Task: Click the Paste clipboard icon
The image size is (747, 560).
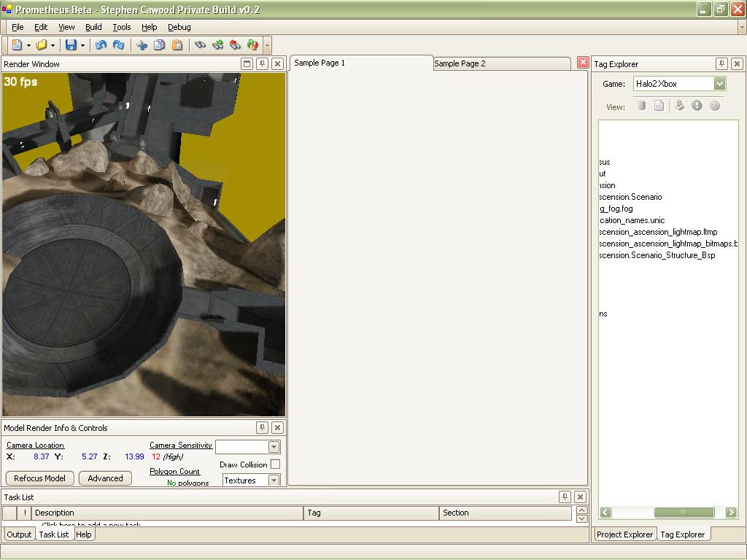Action: click(x=177, y=44)
